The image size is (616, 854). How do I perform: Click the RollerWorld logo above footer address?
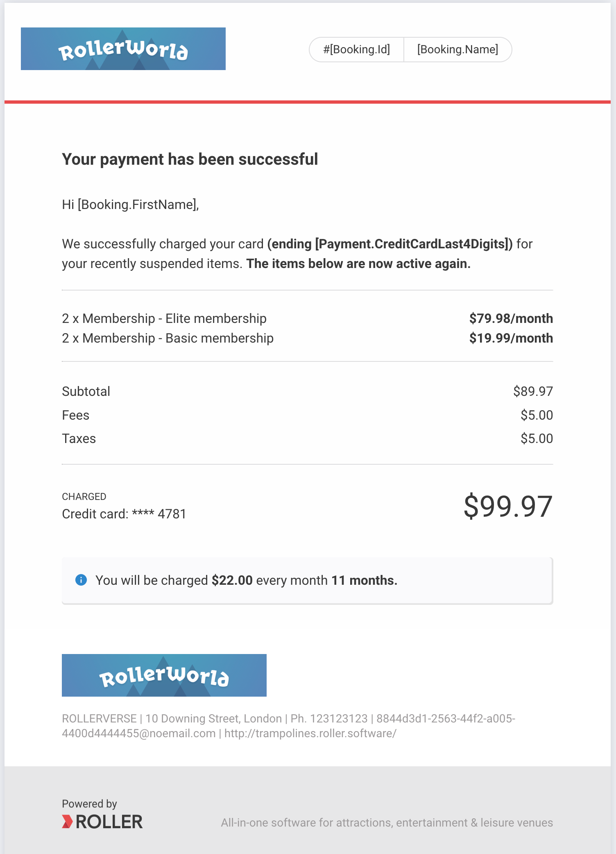(x=164, y=675)
